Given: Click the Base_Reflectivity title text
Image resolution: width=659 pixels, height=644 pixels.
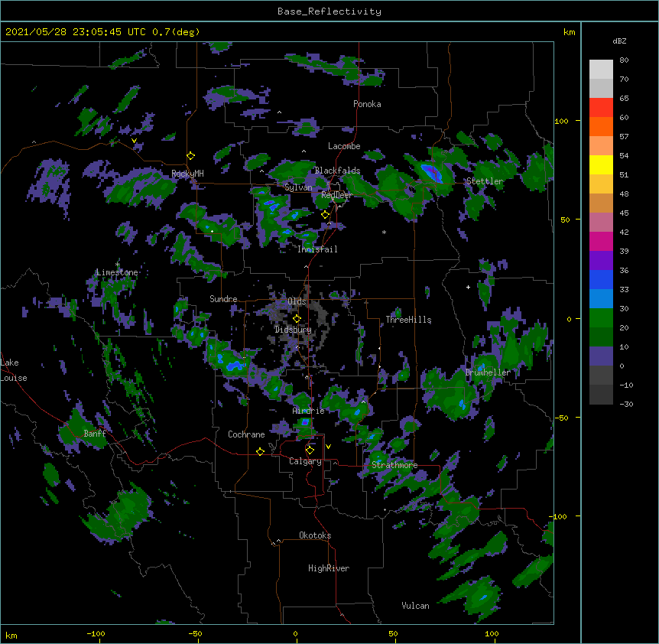Looking at the screenshot, I should (x=329, y=11).
